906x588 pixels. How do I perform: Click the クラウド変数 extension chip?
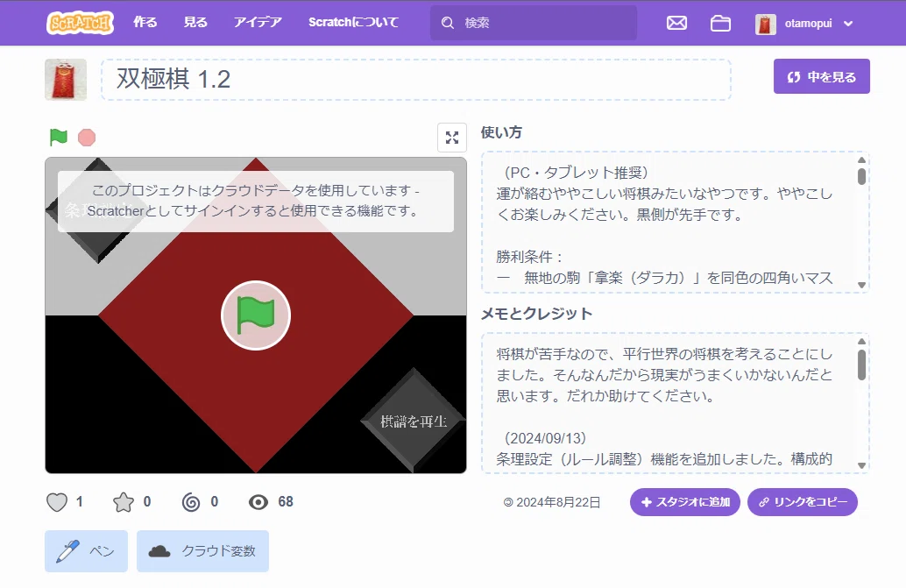click(x=202, y=551)
